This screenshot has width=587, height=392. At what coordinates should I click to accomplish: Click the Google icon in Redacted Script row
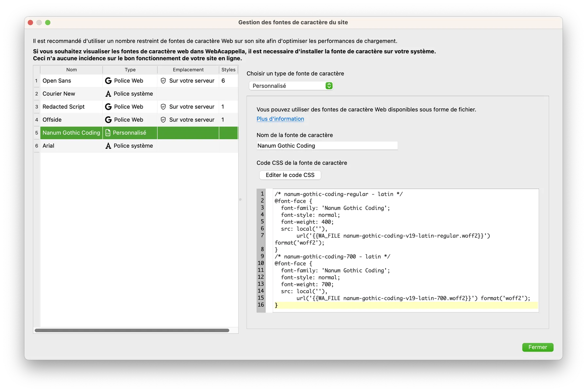point(108,107)
